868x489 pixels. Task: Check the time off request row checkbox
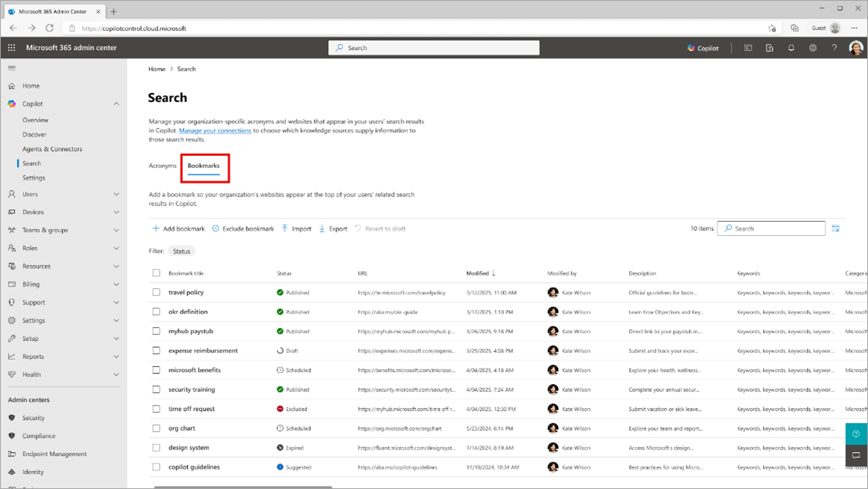(x=156, y=409)
